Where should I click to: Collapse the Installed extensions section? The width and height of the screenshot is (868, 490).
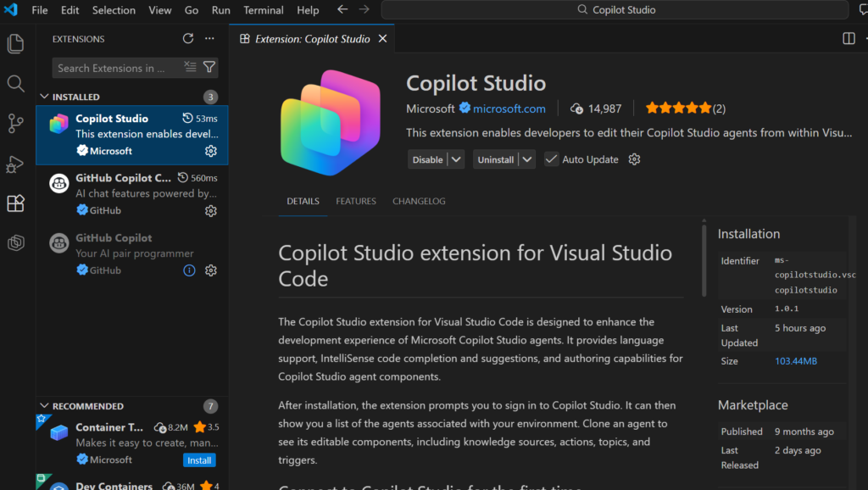[x=46, y=97]
